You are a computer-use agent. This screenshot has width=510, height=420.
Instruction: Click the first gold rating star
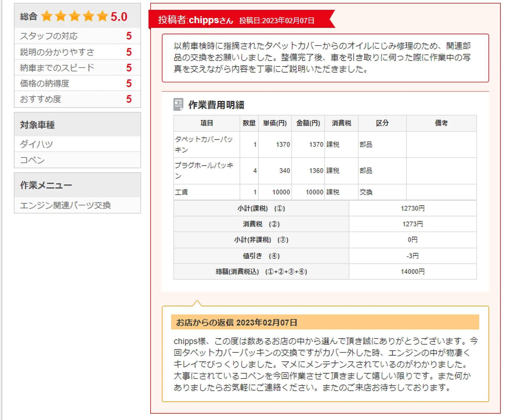[x=47, y=16]
